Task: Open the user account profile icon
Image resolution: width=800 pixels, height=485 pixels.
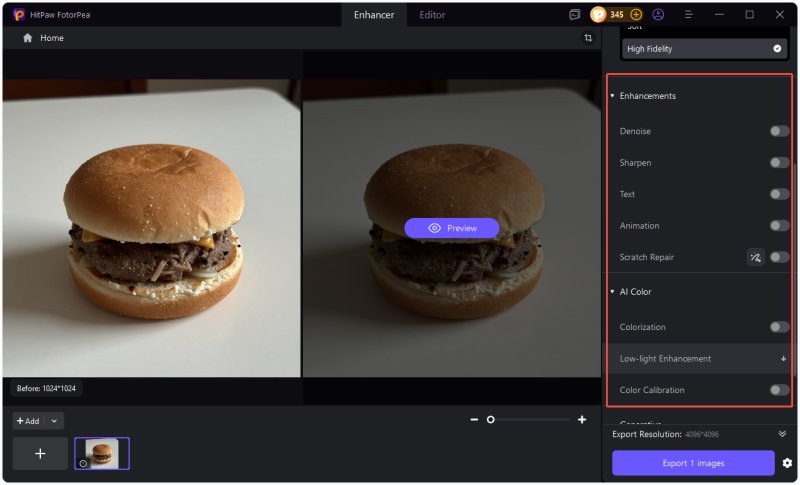Action: [658, 14]
